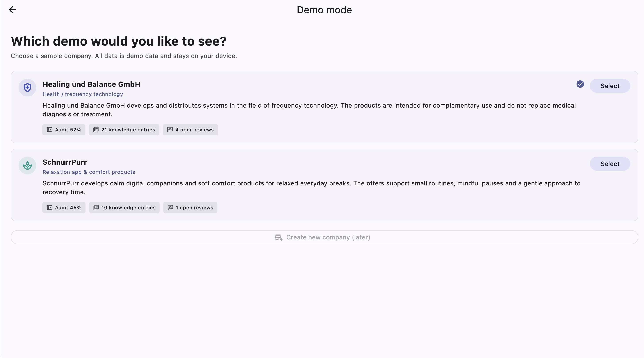Click the Audit 45% checklist icon
The width and height of the screenshot is (644, 358).
coord(50,207)
